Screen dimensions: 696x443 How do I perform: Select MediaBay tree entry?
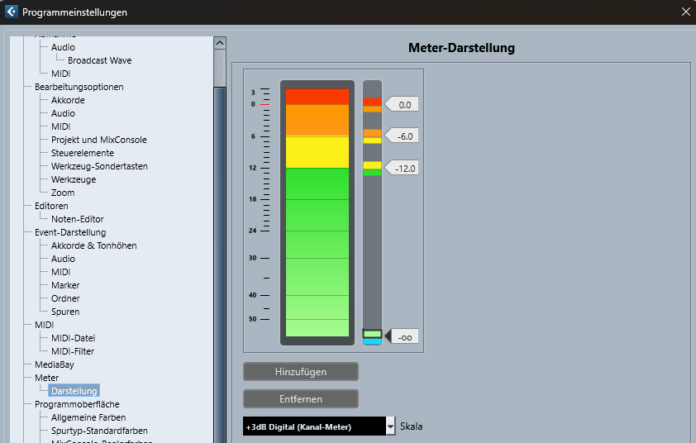click(55, 365)
